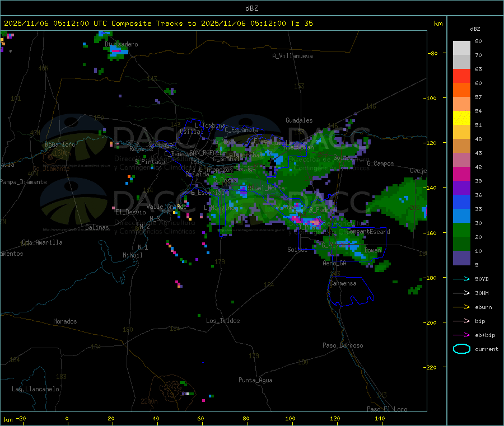Click the Nihuil location label
Screen dimensions: 504x426
pos(132,255)
